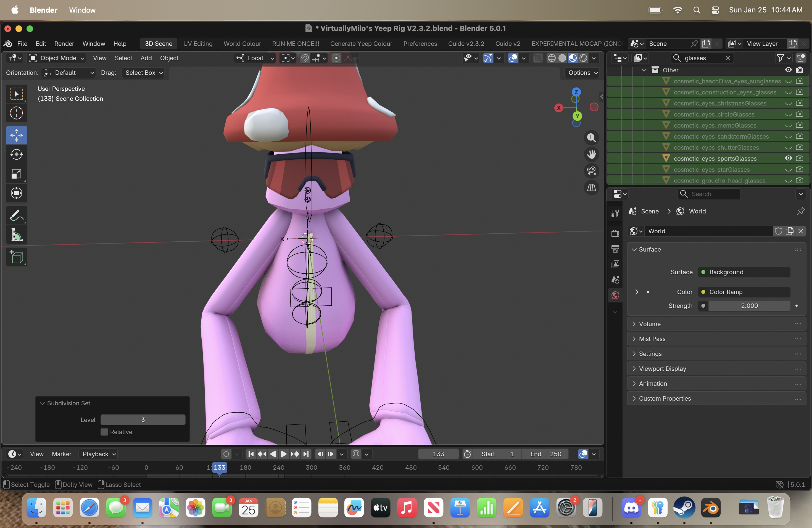Play the animation forward
This screenshot has height=528, width=812.
pyautogui.click(x=284, y=454)
